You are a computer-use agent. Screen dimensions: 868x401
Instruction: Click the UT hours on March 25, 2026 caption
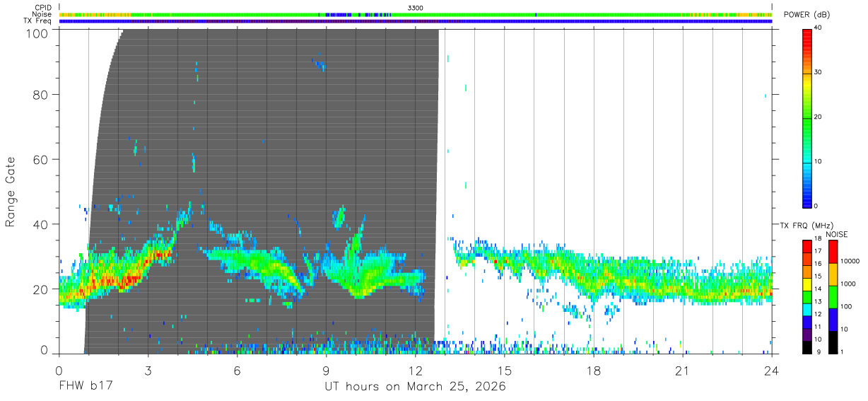415,388
